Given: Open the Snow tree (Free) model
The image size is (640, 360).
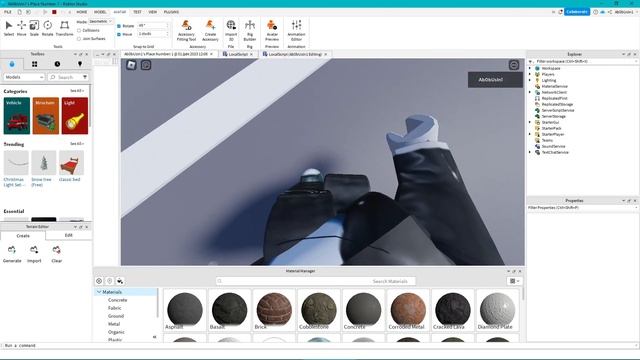Looking at the screenshot, I should tap(43, 169).
